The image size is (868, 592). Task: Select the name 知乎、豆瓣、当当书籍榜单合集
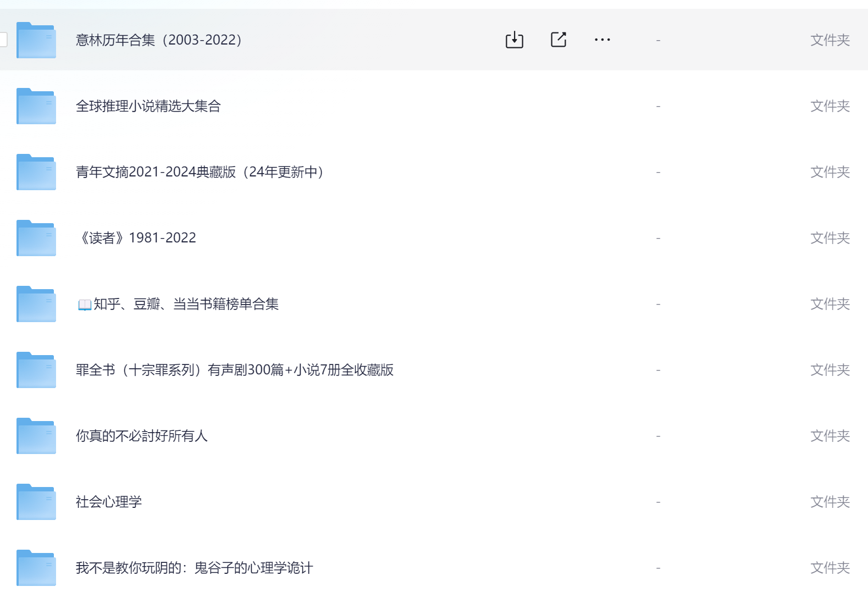point(178,304)
